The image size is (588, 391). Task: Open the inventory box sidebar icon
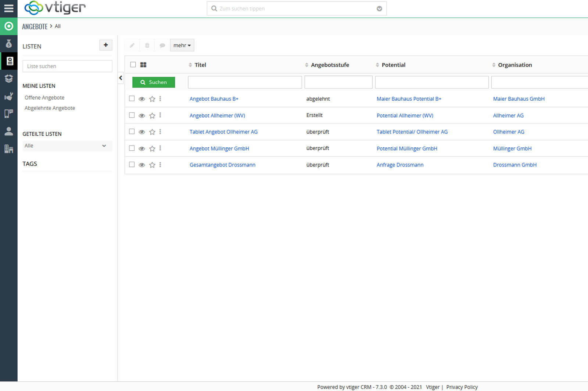click(x=9, y=79)
